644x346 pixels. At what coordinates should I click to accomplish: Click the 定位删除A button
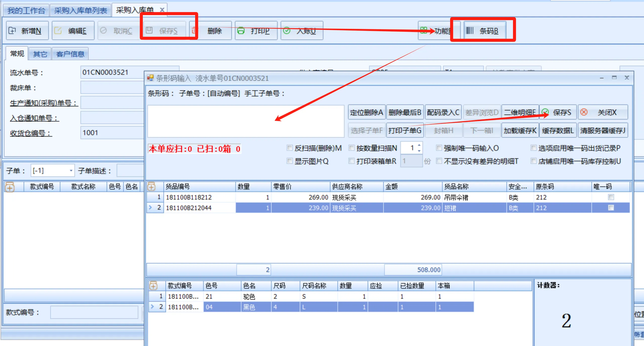click(x=366, y=112)
